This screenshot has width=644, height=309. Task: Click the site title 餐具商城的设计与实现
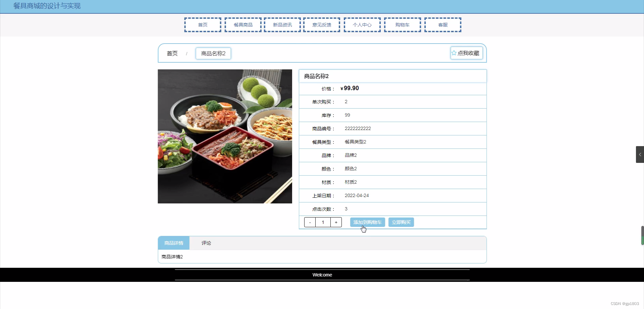[x=47, y=6]
